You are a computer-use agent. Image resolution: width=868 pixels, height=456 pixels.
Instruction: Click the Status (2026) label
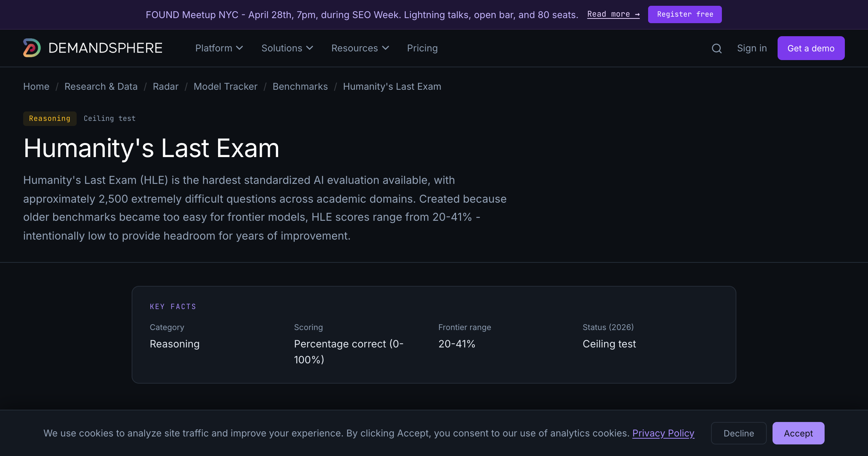coord(608,327)
